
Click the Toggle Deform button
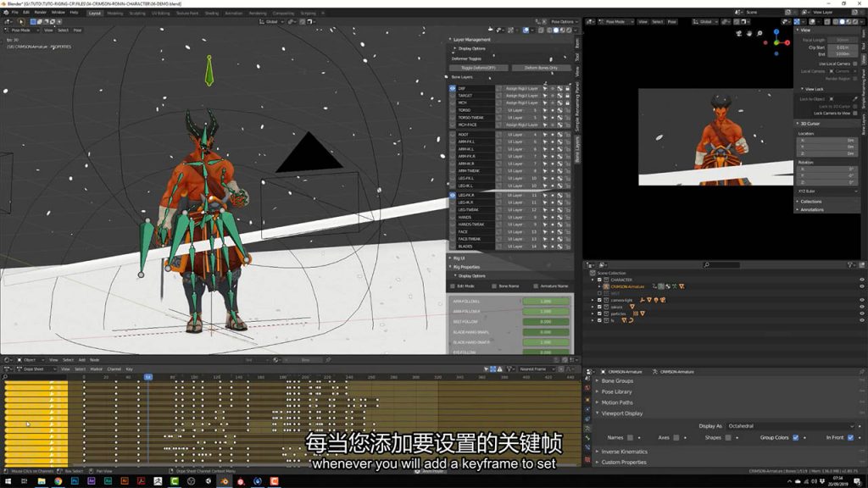point(478,68)
